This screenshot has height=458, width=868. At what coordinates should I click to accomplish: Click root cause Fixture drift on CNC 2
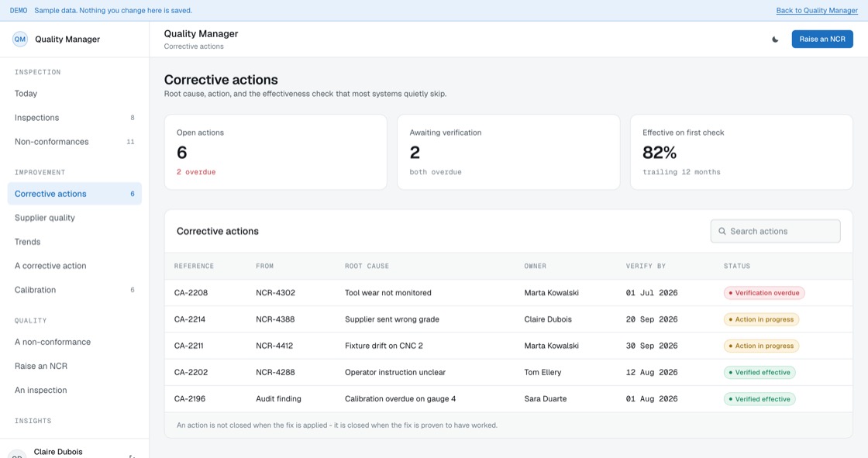click(384, 346)
